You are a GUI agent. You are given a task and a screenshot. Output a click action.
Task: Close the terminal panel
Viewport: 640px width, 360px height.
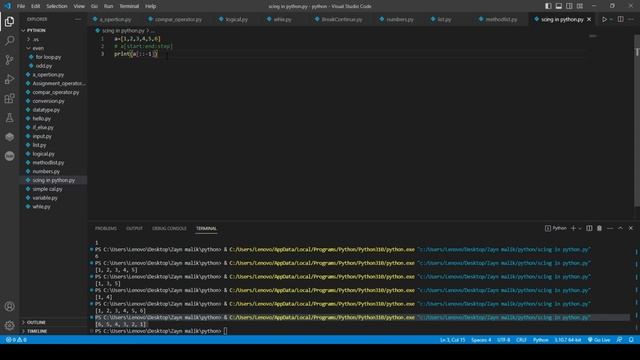(631, 228)
